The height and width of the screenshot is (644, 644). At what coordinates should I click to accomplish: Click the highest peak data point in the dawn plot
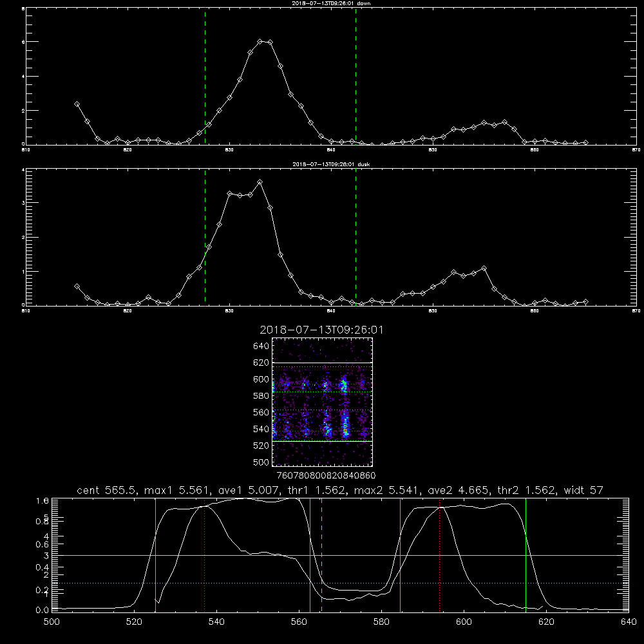260,41
